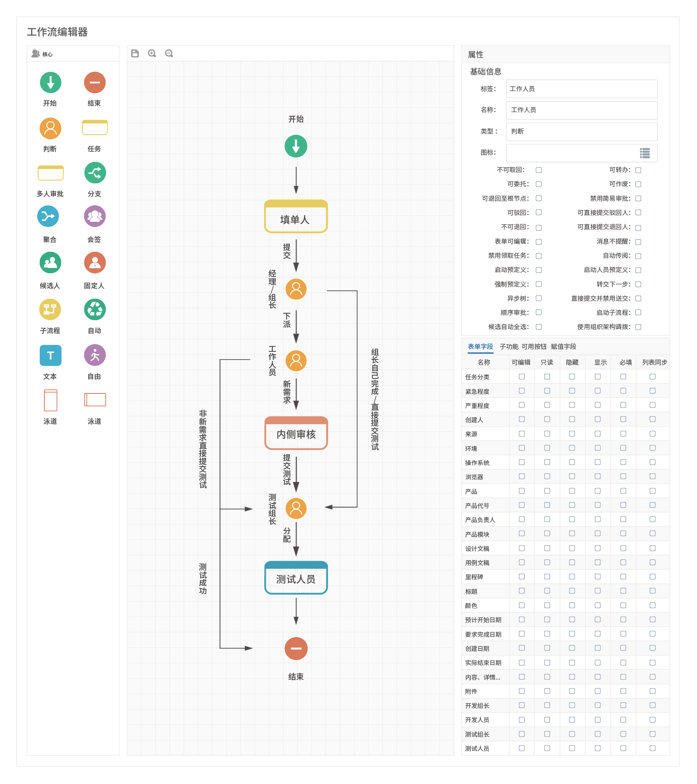Open the 类型 field showing 判断
The width and height of the screenshot is (697, 784).
[x=581, y=132]
